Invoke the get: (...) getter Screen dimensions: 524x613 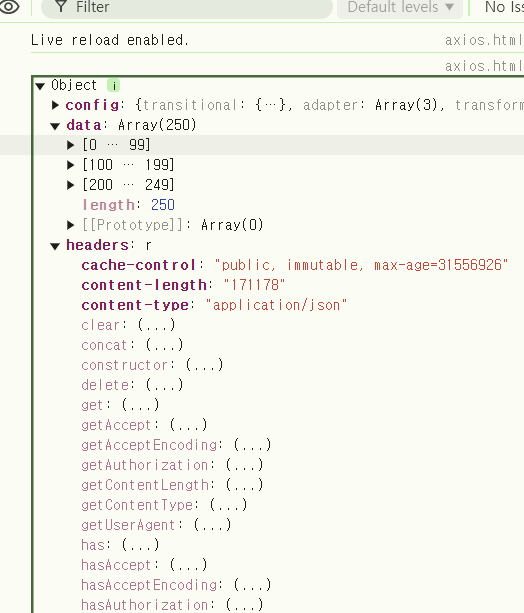(140, 405)
